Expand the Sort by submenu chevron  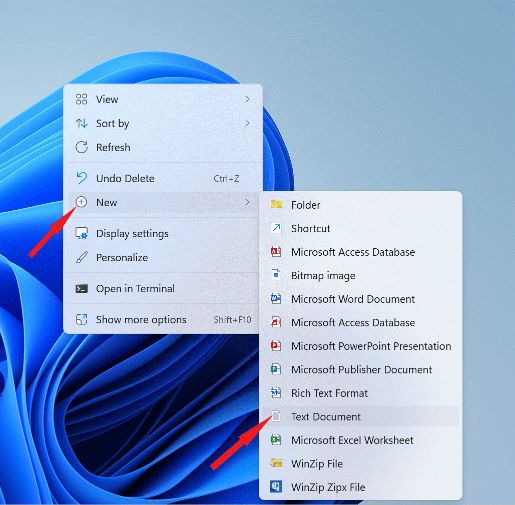point(247,123)
